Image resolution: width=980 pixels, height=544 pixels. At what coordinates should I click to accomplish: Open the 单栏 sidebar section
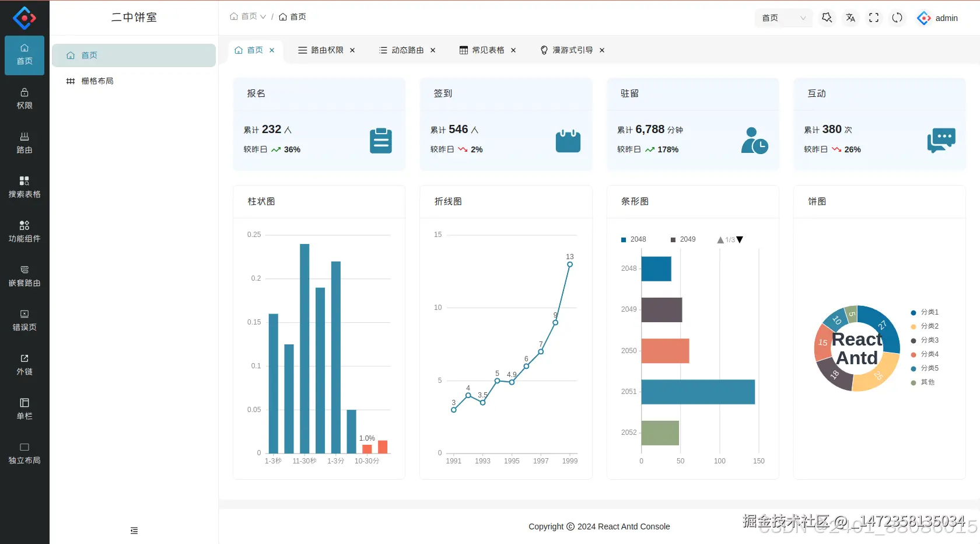[24, 410]
